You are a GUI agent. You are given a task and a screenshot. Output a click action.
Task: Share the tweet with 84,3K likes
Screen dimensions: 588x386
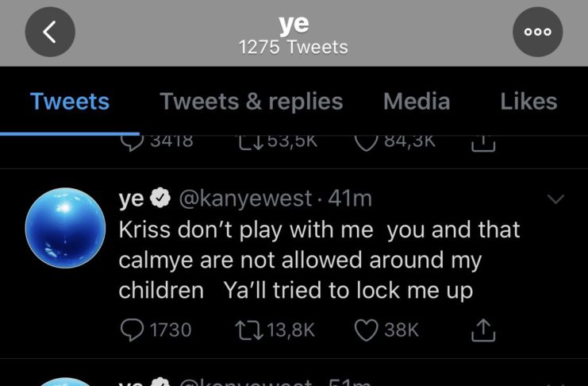[x=482, y=144]
